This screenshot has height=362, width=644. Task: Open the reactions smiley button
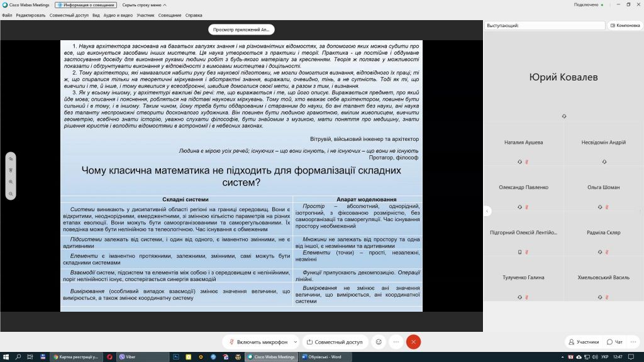coord(379,342)
